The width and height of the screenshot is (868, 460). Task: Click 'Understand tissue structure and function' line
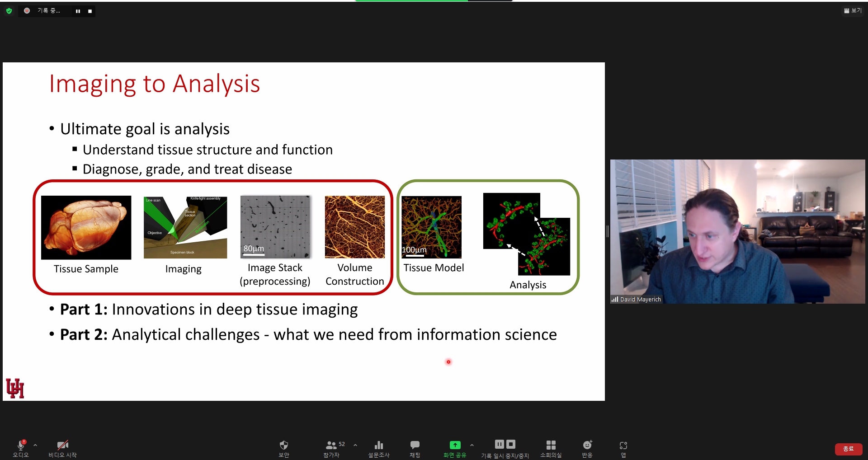[x=208, y=150]
